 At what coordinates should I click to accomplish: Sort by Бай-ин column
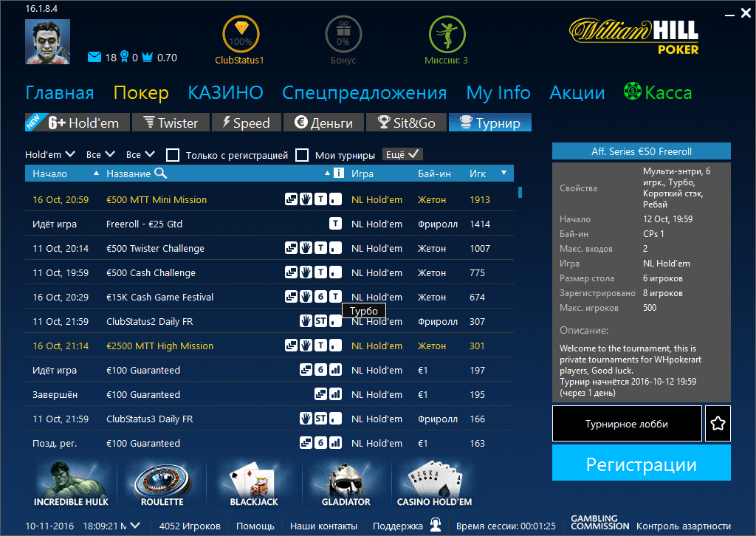click(434, 173)
